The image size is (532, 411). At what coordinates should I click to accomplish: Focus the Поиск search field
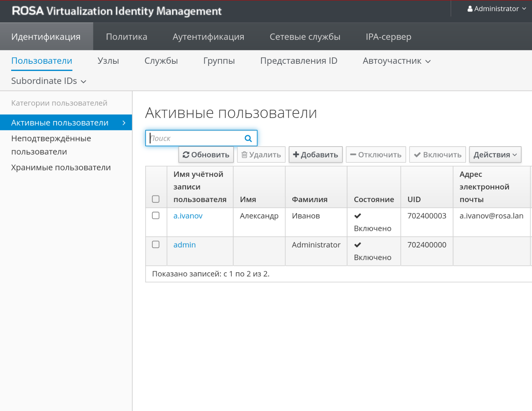click(195, 138)
